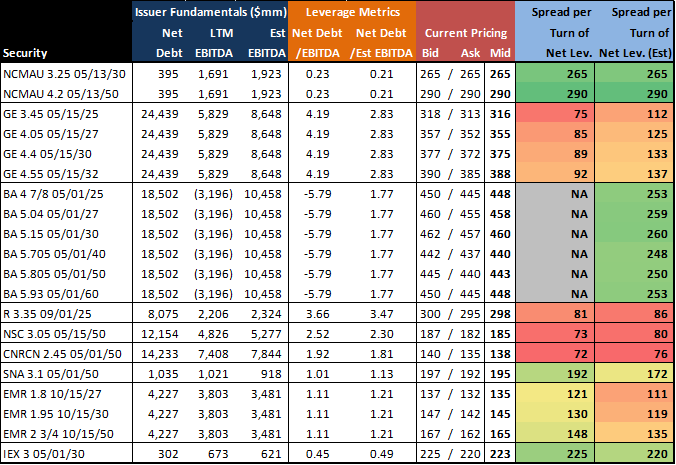
Task: Click the Issuer Fundamentals ($mm) header
Action: click(x=210, y=11)
